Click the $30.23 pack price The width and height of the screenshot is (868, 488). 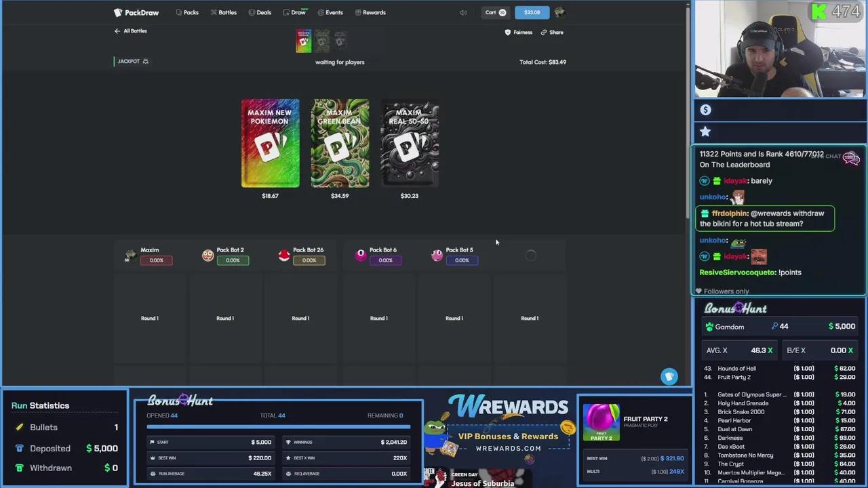410,196
